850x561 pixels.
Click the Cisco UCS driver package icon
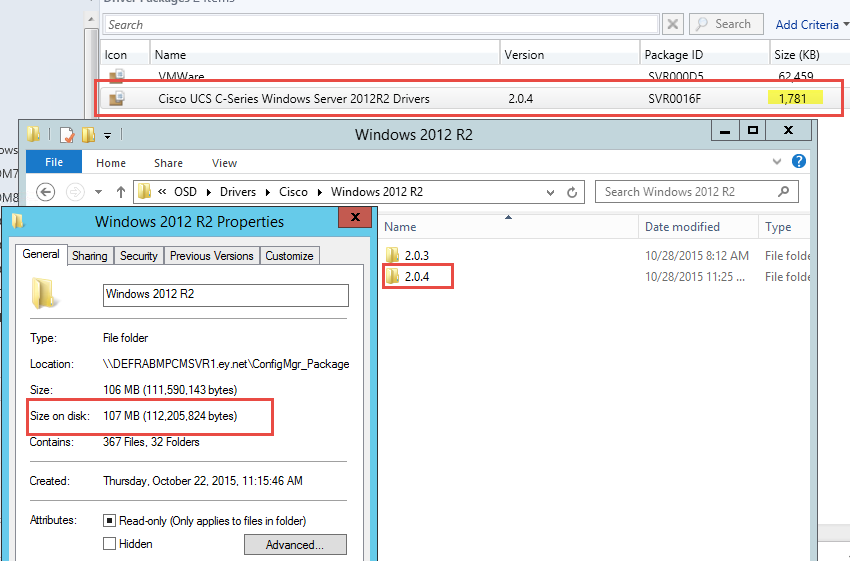(117, 99)
